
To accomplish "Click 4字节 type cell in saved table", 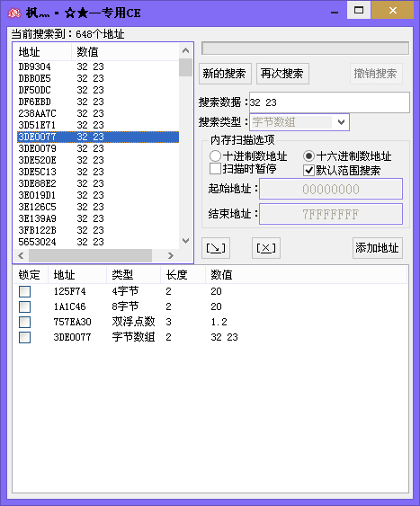I will 125,291.
